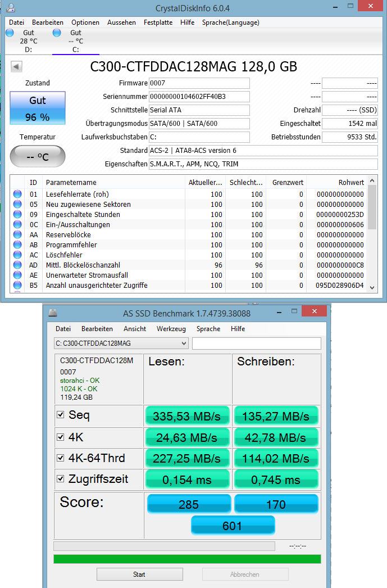Click raw value 0000000000C8
387x588 pixels.
(340, 265)
